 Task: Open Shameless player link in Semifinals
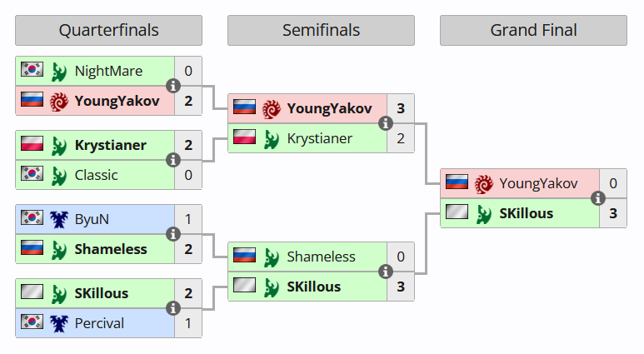(x=321, y=257)
